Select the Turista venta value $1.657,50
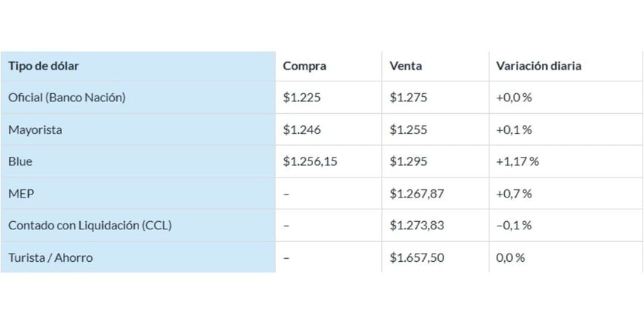 pyautogui.click(x=417, y=257)
